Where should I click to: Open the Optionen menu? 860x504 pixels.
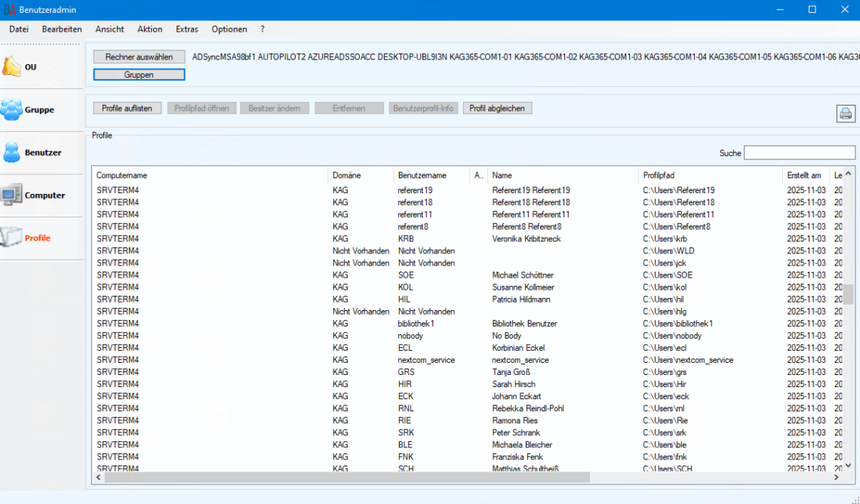pyautogui.click(x=229, y=29)
